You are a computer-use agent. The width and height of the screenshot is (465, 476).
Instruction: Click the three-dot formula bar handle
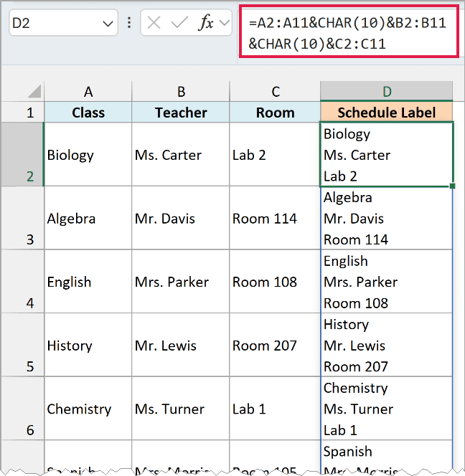(129, 23)
